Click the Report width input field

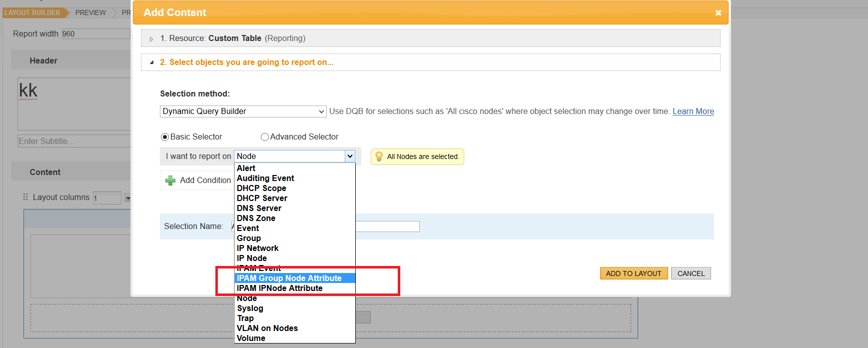click(x=96, y=34)
